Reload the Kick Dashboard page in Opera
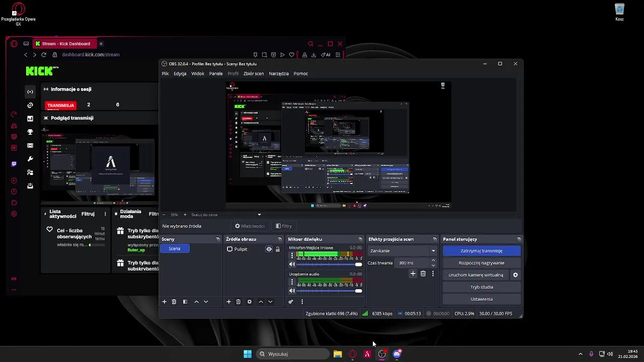 click(44, 54)
